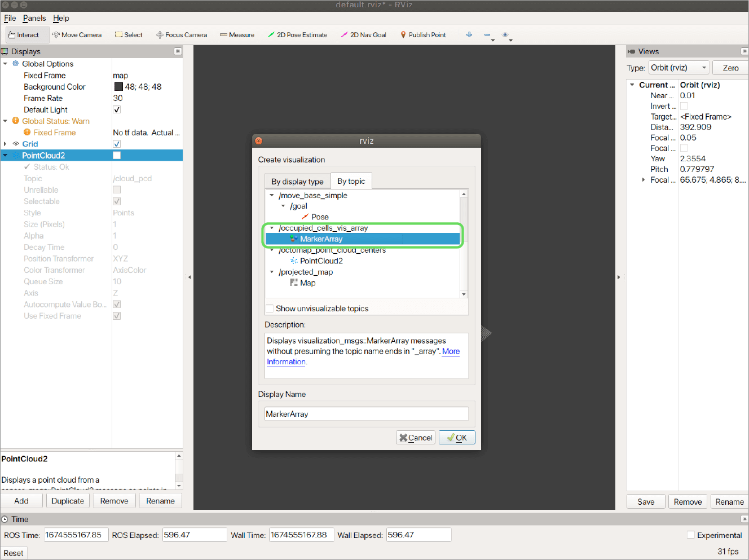The width and height of the screenshot is (749, 560).
Task: Click the Zero button in Views panel
Action: tap(730, 68)
